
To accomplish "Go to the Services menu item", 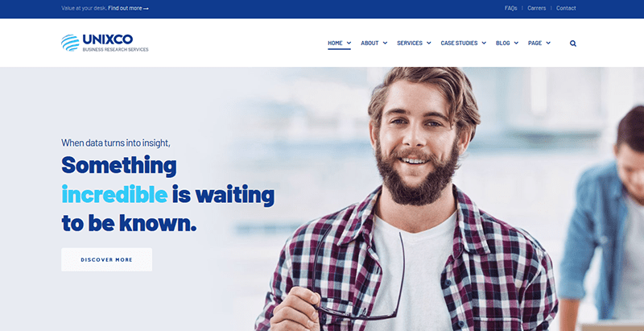I will tap(410, 43).
